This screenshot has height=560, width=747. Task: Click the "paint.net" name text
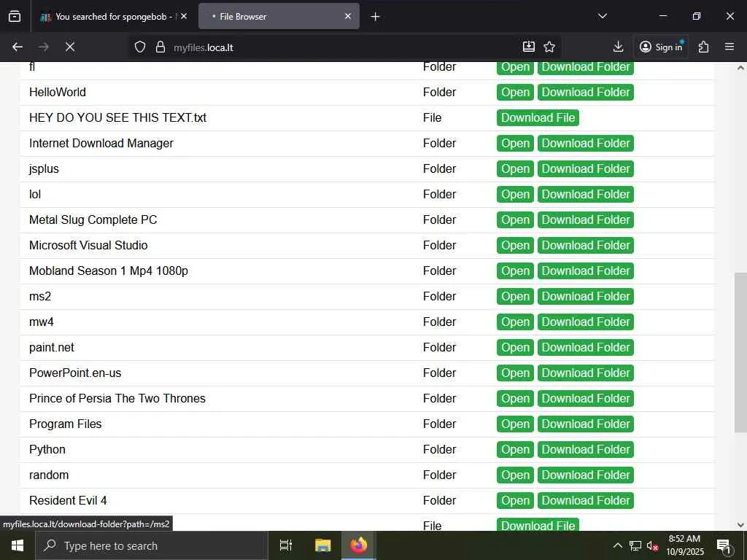coord(52,348)
